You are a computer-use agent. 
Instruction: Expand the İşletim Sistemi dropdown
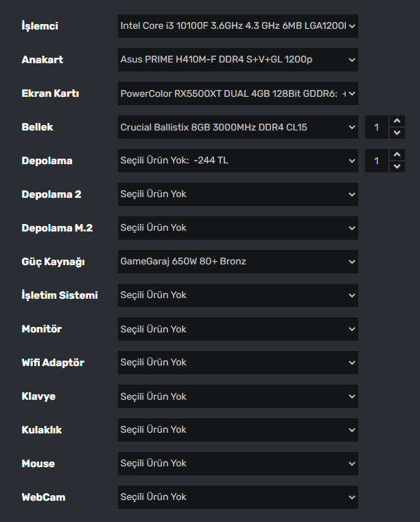[x=237, y=295]
